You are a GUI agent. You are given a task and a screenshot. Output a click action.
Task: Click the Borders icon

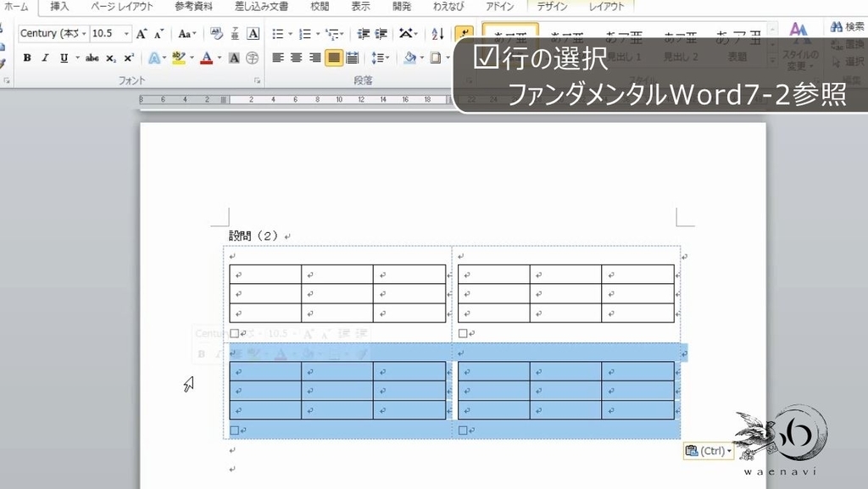(x=436, y=58)
